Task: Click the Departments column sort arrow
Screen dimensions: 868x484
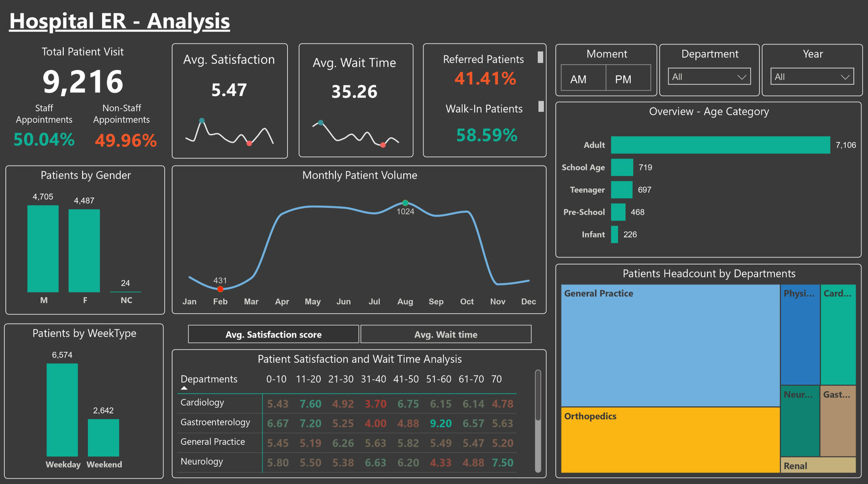Action: coord(184,388)
